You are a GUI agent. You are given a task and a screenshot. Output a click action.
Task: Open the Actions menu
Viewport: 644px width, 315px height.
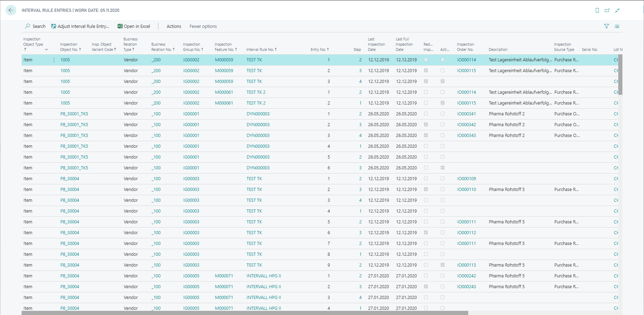(174, 26)
